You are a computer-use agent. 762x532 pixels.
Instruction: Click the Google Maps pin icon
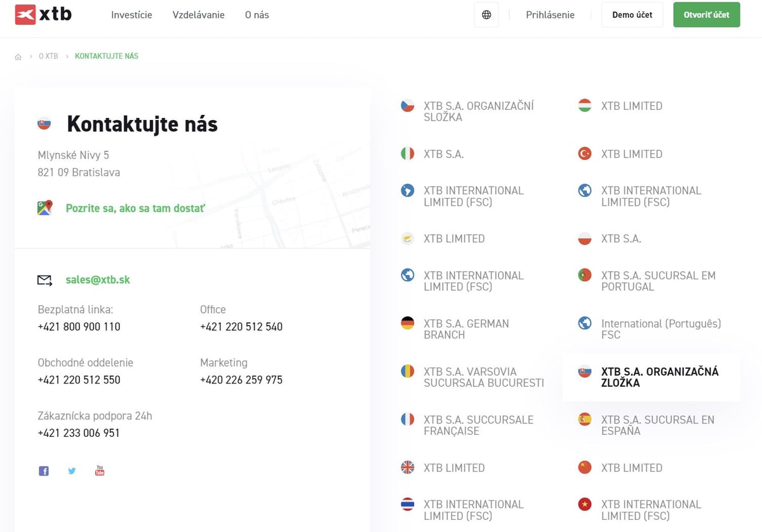44,208
